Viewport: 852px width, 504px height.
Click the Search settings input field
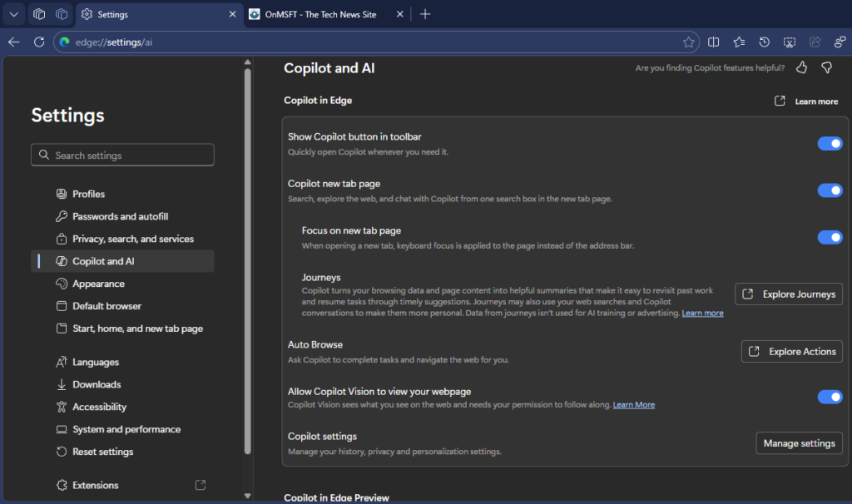(123, 156)
